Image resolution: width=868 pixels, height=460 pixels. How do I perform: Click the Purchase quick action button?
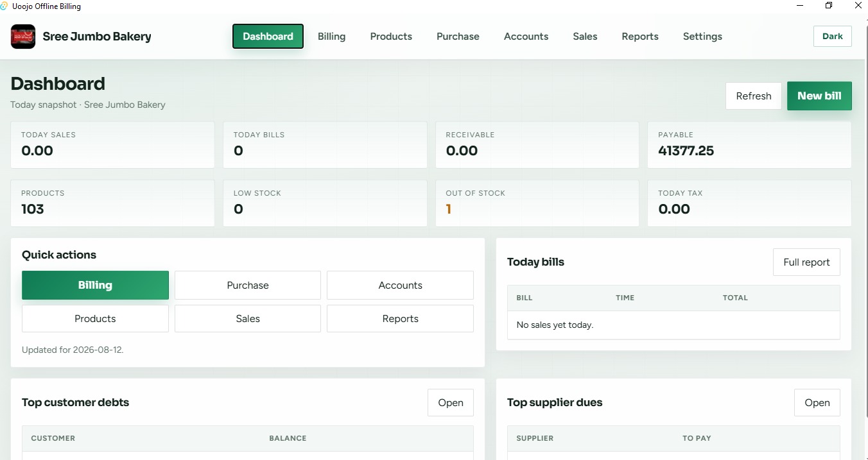click(x=248, y=285)
